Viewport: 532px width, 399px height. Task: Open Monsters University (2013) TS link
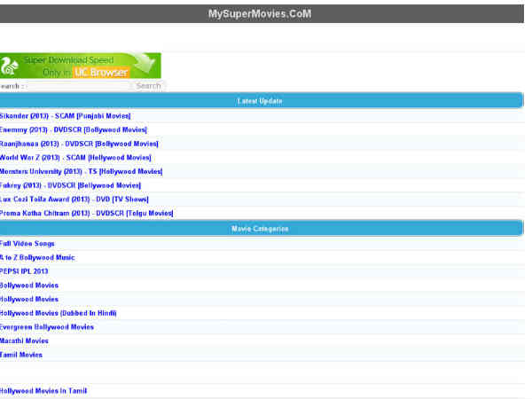pos(82,171)
